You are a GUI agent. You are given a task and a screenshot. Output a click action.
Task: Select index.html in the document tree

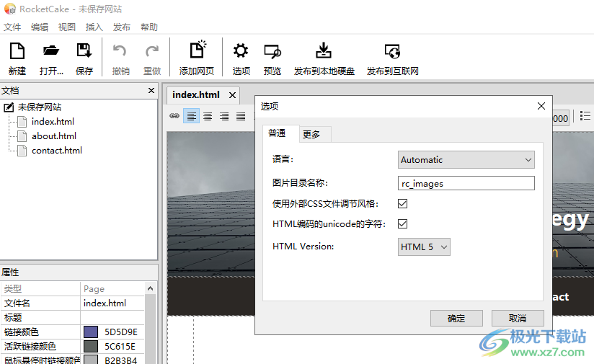[53, 122]
